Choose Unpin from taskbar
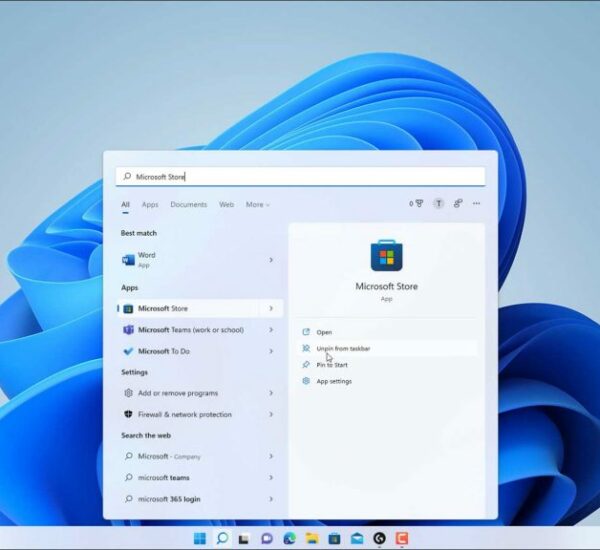The image size is (600, 550). coord(386,348)
